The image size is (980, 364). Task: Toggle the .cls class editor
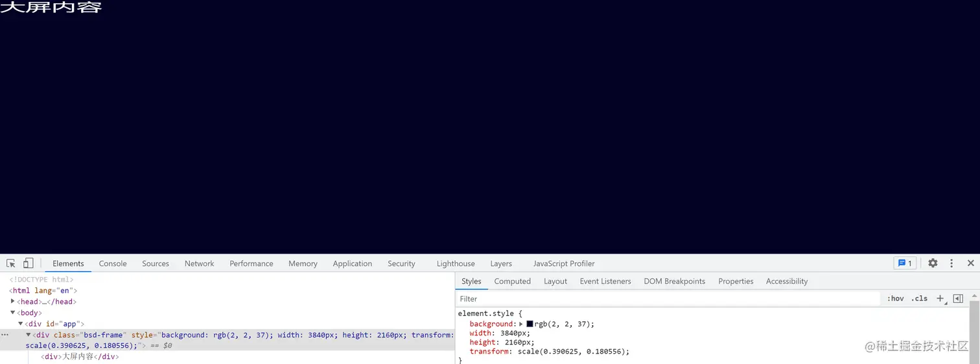(x=919, y=298)
